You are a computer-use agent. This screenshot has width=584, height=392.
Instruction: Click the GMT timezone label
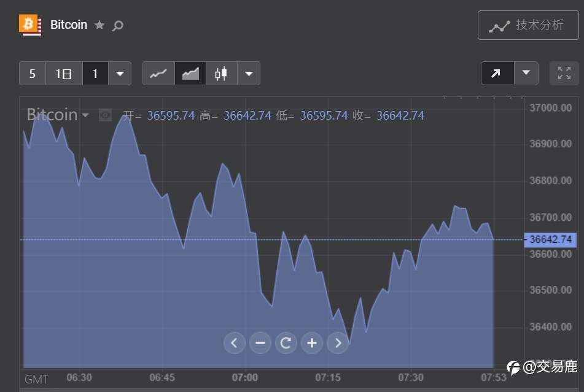point(36,379)
